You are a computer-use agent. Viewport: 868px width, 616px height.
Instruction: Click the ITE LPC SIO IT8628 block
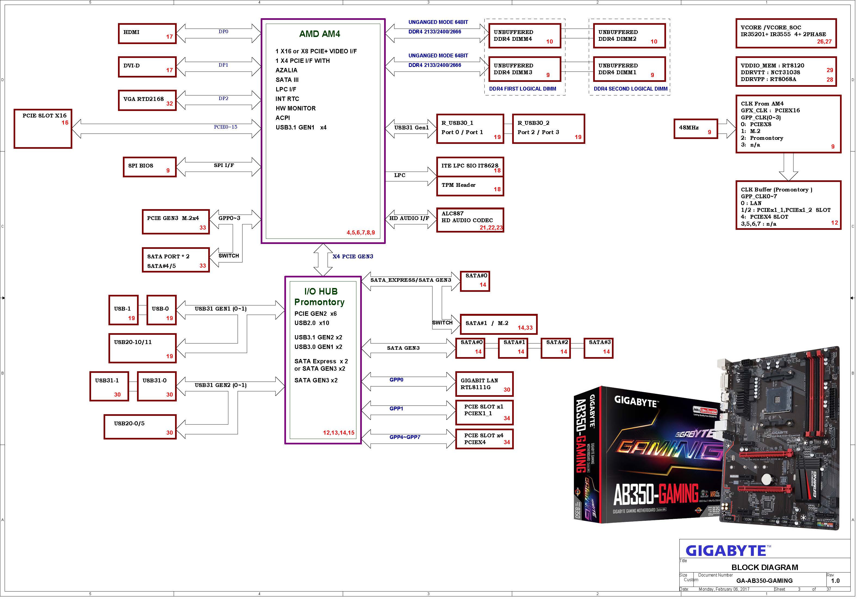470,166
